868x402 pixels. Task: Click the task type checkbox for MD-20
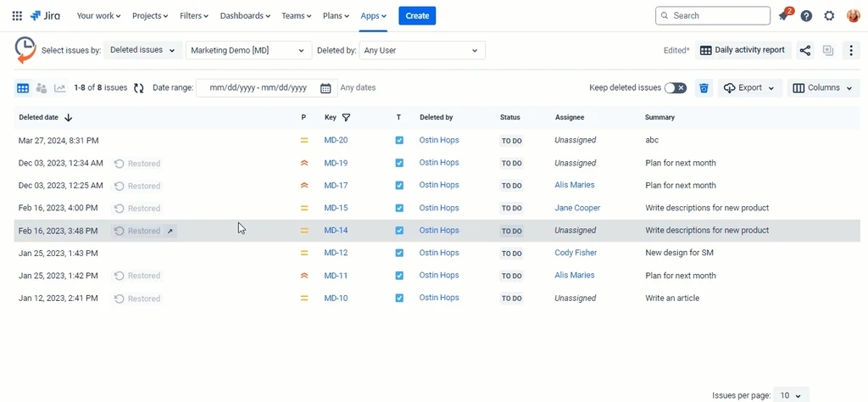click(x=399, y=141)
